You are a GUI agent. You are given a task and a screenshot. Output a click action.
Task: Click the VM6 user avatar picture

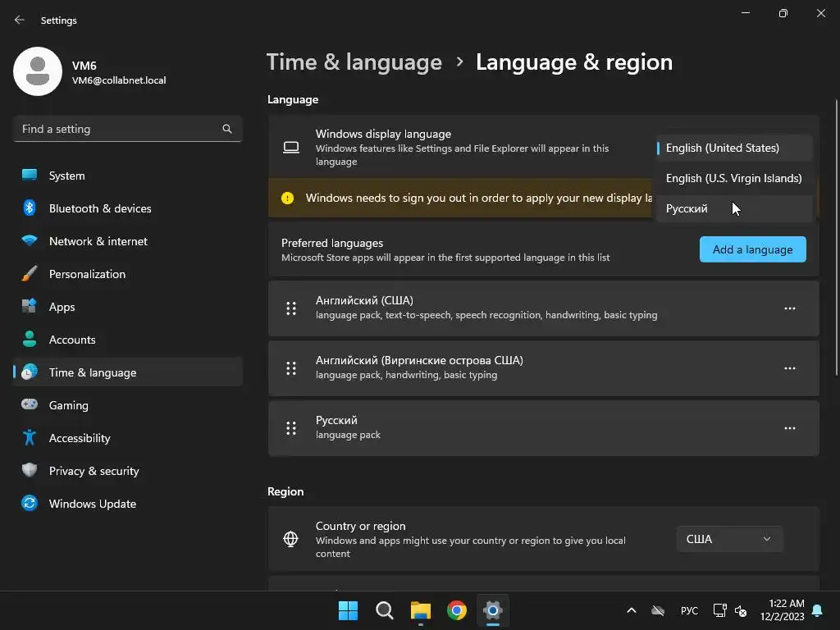(x=38, y=71)
